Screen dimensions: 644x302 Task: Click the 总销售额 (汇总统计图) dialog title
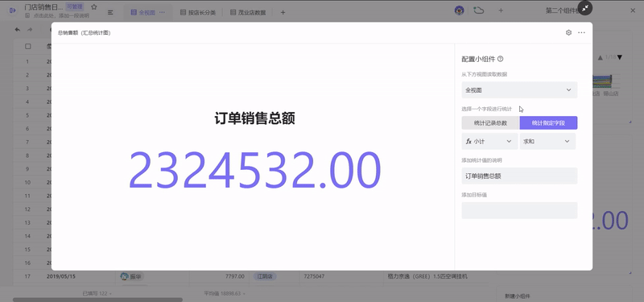(85, 33)
